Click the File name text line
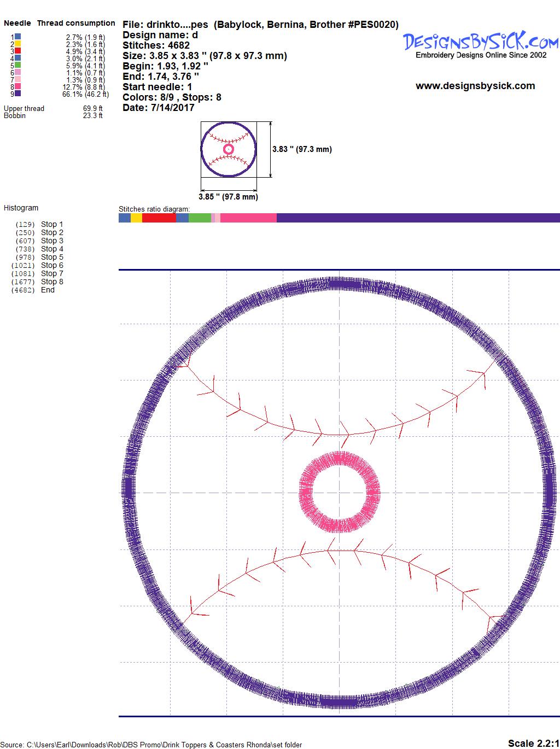560x749 pixels. (x=260, y=25)
